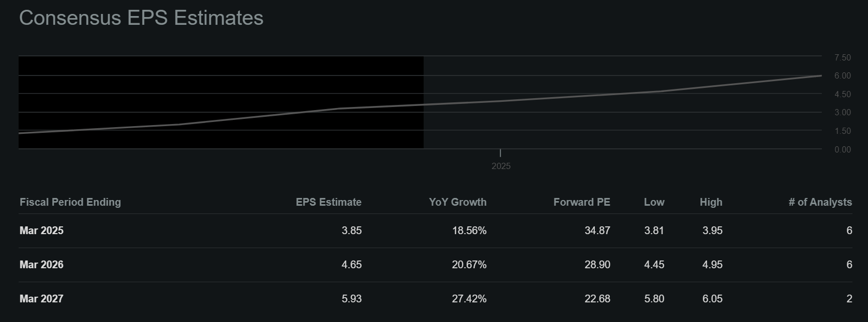The image size is (868, 322).
Task: Sort table by EPS Estimate header
Action: click(x=328, y=202)
